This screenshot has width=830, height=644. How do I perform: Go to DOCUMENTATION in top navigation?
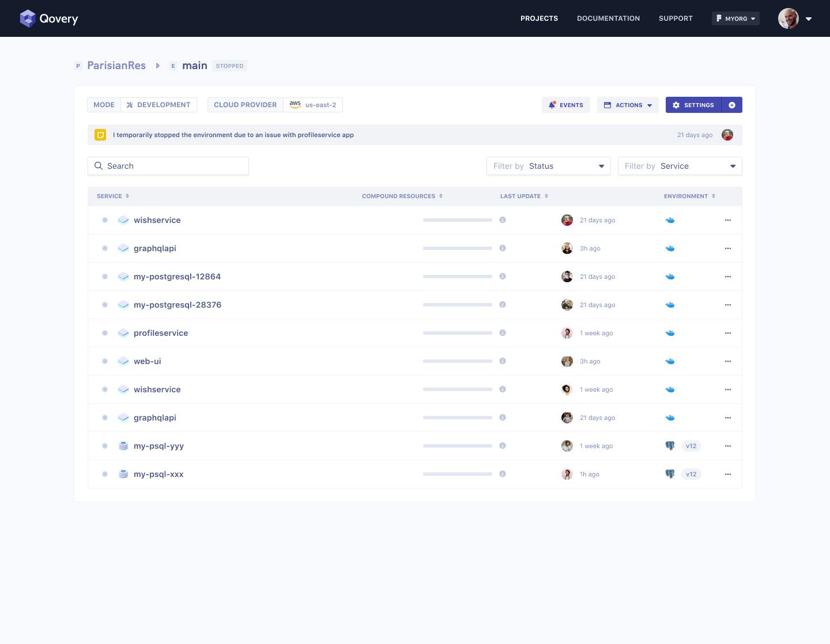(608, 18)
